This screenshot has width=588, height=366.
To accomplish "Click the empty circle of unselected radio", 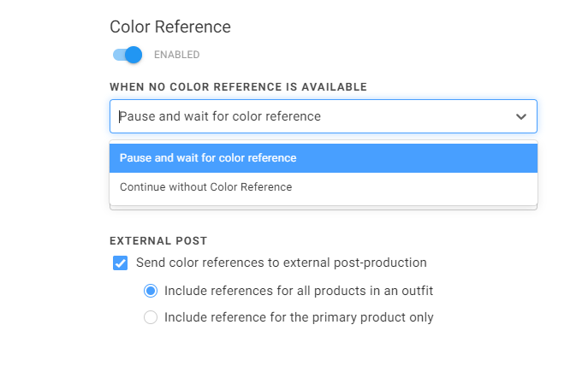I will [151, 317].
